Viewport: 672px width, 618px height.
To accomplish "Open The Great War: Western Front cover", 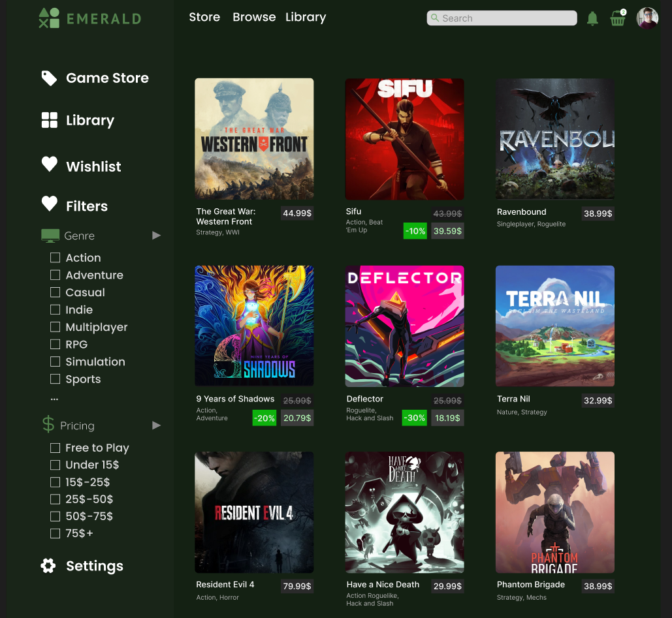I will coord(254,139).
